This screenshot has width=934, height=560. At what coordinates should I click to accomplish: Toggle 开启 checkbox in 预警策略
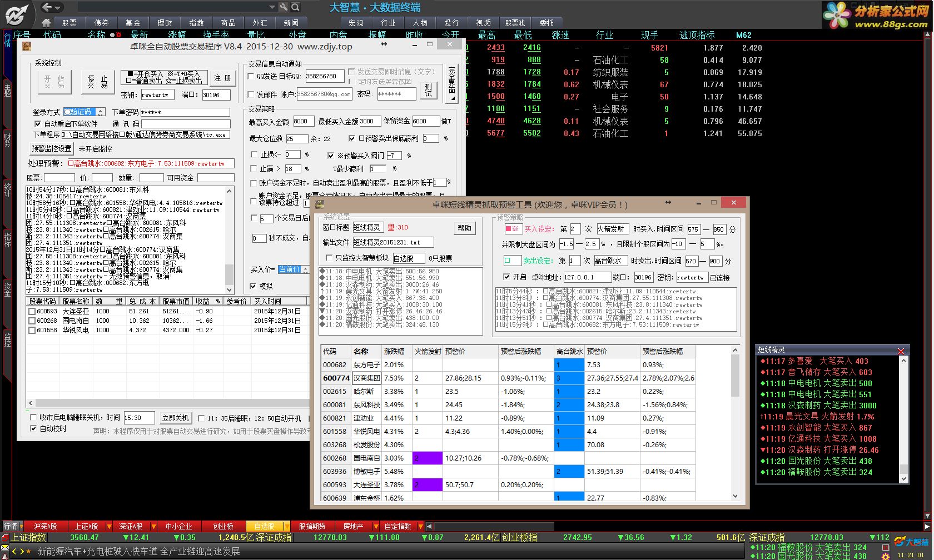click(x=506, y=277)
